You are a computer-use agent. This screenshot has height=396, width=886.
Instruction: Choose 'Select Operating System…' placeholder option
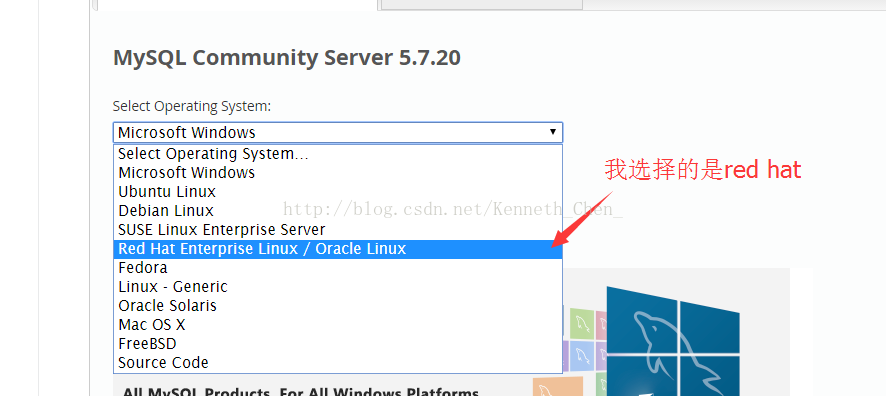coord(338,154)
